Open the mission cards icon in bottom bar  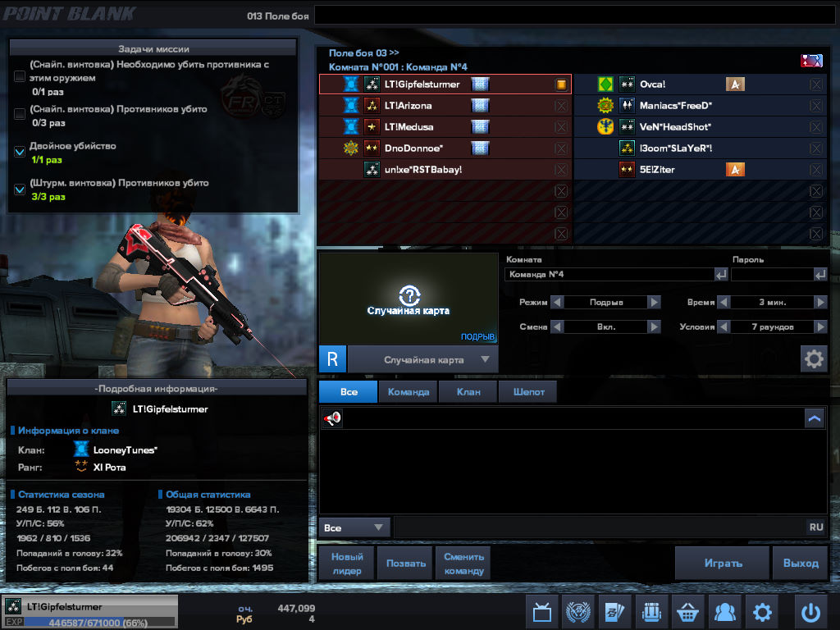[x=614, y=612]
